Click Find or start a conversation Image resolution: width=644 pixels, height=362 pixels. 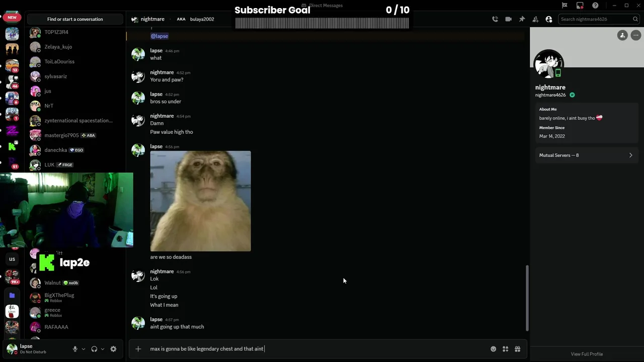tap(75, 19)
